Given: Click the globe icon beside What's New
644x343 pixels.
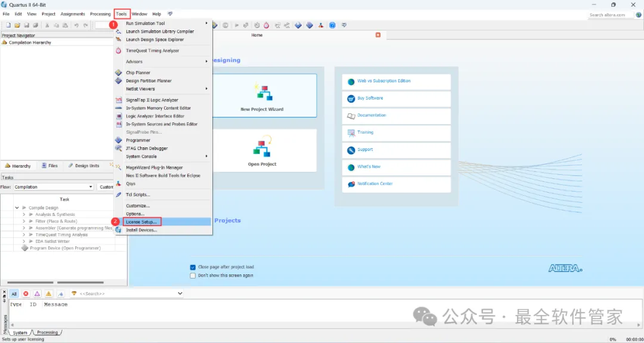Looking at the screenshot, I should pyautogui.click(x=351, y=167).
